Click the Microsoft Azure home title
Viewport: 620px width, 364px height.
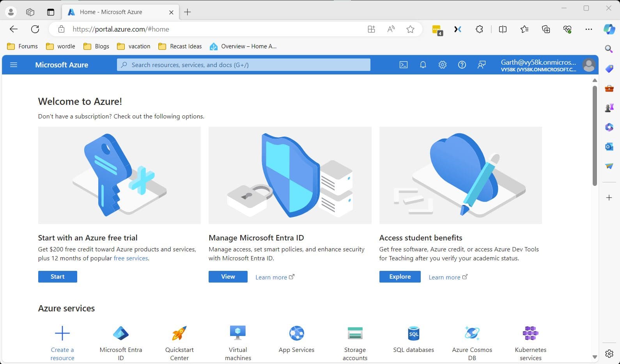coord(62,65)
